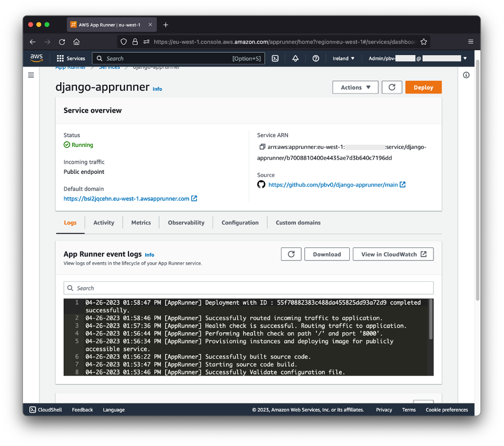Refresh the App Runner event logs
504x446 pixels.
coord(291,254)
